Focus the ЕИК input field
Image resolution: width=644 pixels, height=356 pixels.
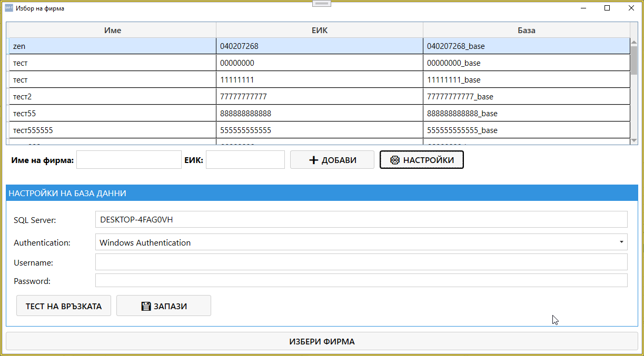[x=245, y=160]
